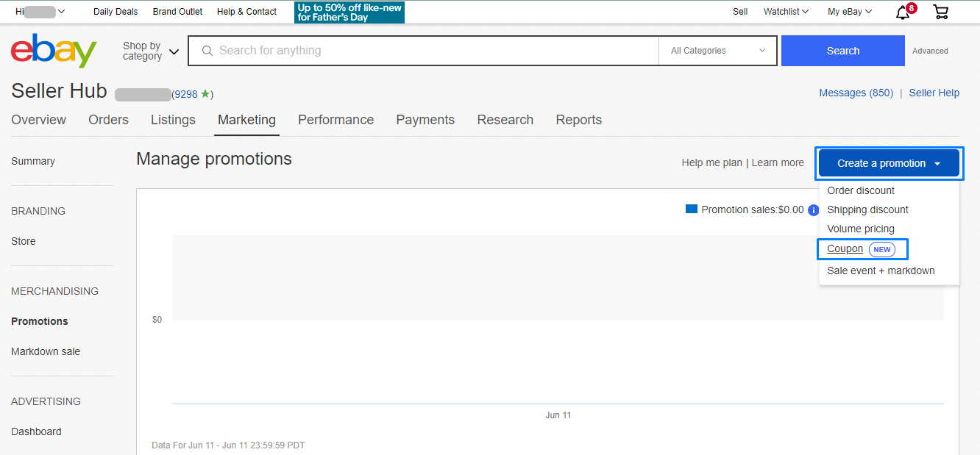Select Order discount from the menu
This screenshot has width=980, height=455.
click(861, 190)
